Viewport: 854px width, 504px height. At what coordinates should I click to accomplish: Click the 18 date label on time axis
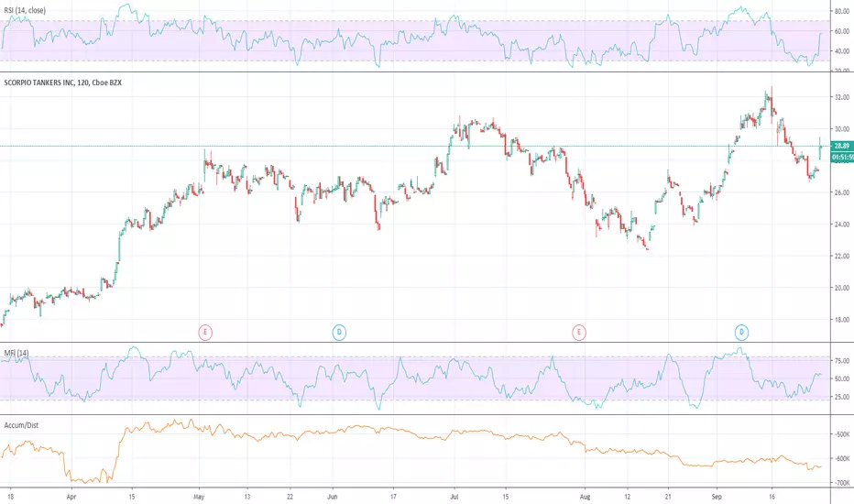pos(11,497)
